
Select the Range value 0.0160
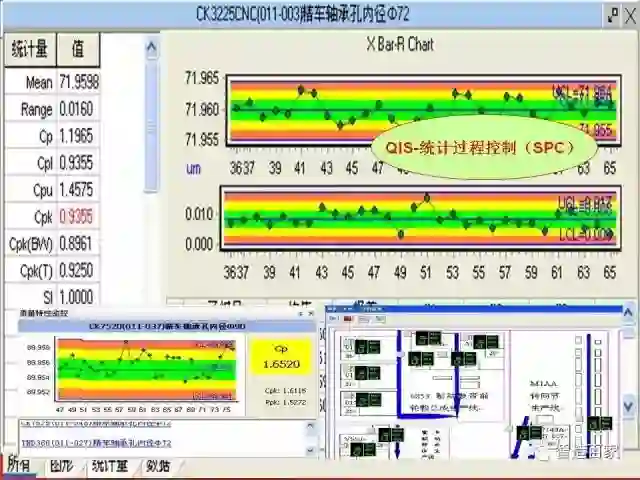click(76, 109)
